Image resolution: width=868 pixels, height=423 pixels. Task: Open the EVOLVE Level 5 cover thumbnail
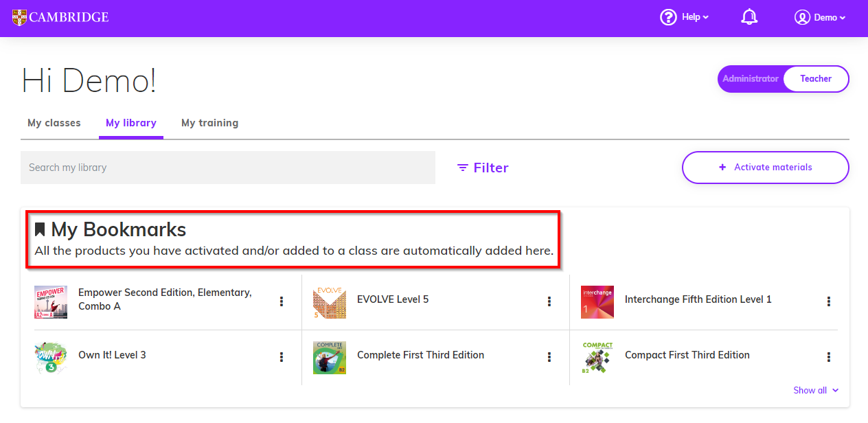(x=330, y=302)
